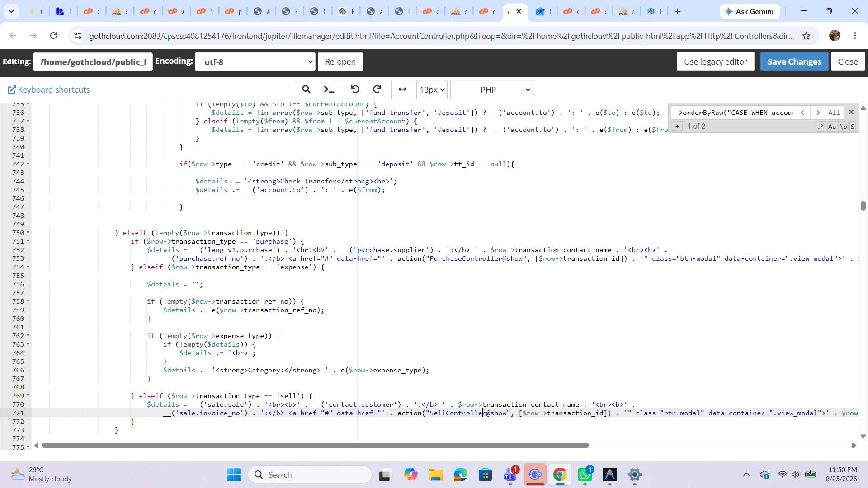Image resolution: width=868 pixels, height=488 pixels.
Task: Toggle word wrap with the double-arrow icon
Action: click(402, 89)
